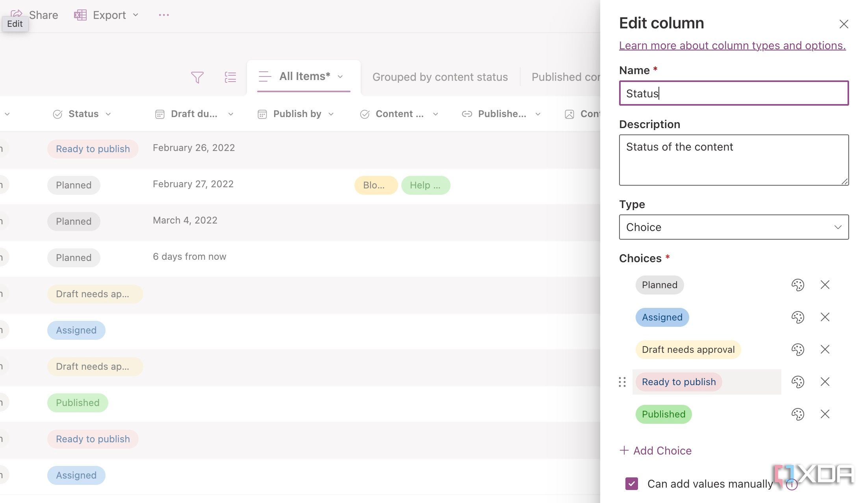Click the Share icon
Image resolution: width=868 pixels, height=503 pixels.
click(x=16, y=15)
